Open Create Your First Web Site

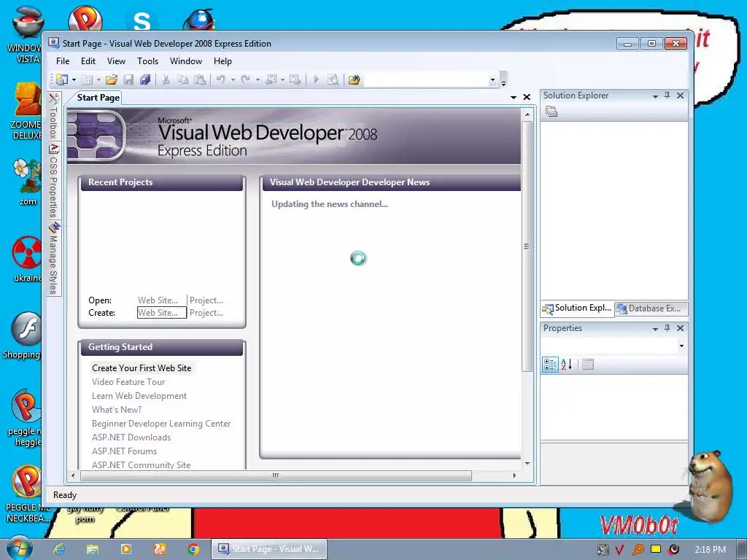(x=142, y=368)
